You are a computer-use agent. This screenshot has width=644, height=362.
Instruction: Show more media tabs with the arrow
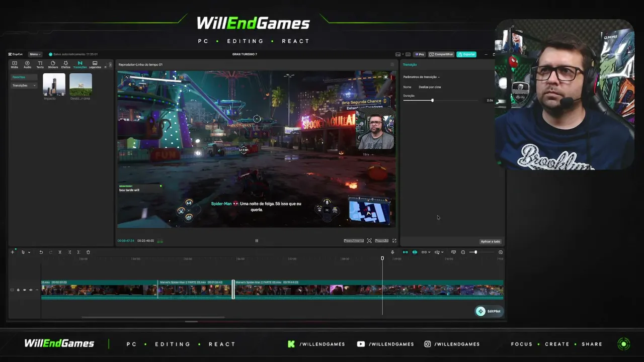click(110, 64)
